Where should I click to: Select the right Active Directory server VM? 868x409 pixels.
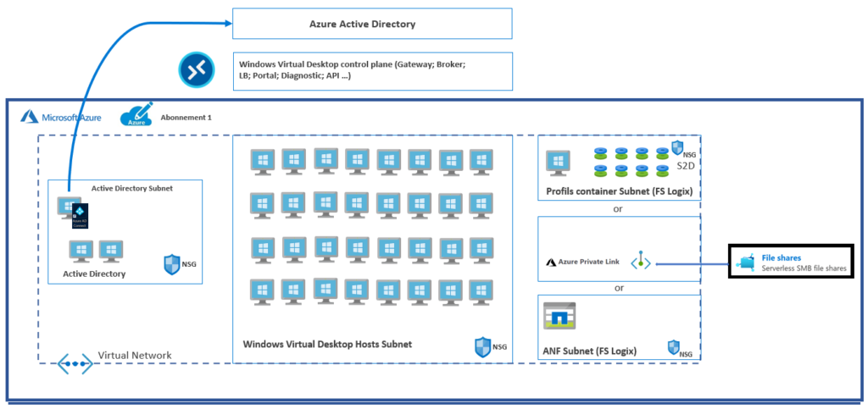click(111, 251)
